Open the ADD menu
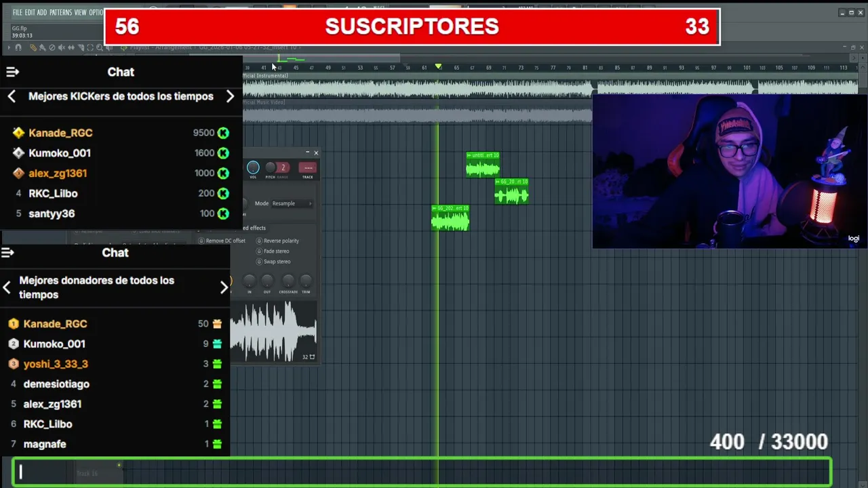 [x=42, y=12]
